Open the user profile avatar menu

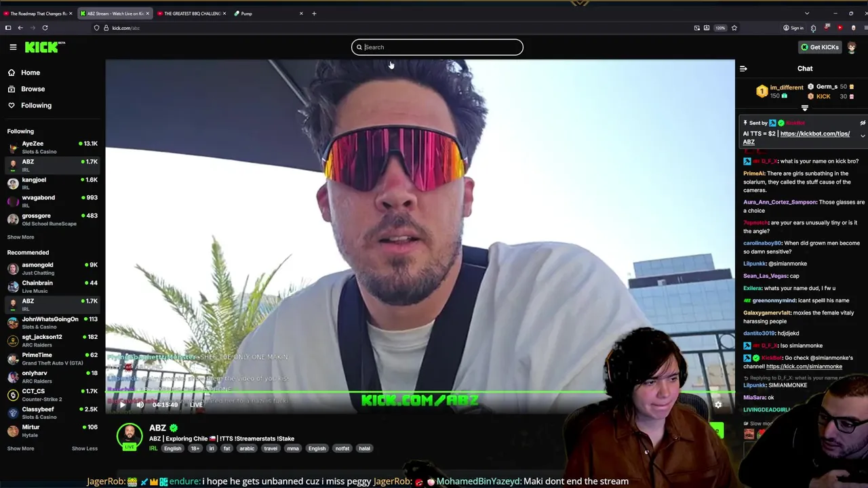click(x=852, y=47)
